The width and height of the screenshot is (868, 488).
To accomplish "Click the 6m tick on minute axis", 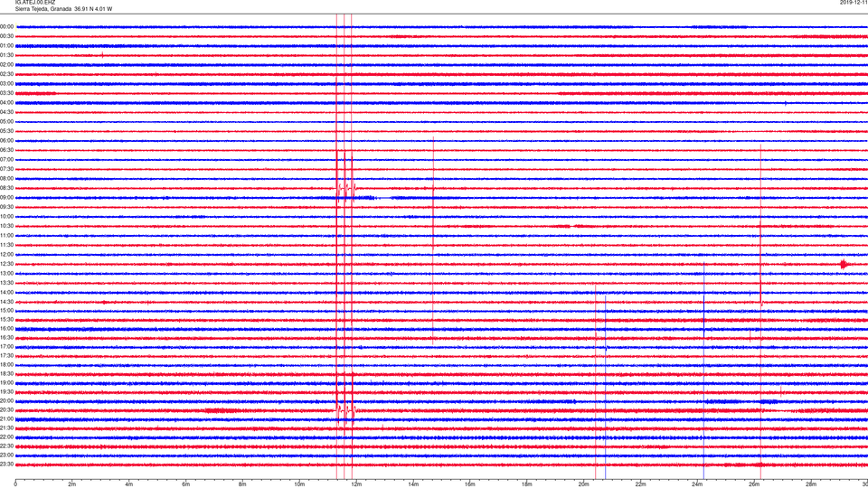I will coord(186,484).
